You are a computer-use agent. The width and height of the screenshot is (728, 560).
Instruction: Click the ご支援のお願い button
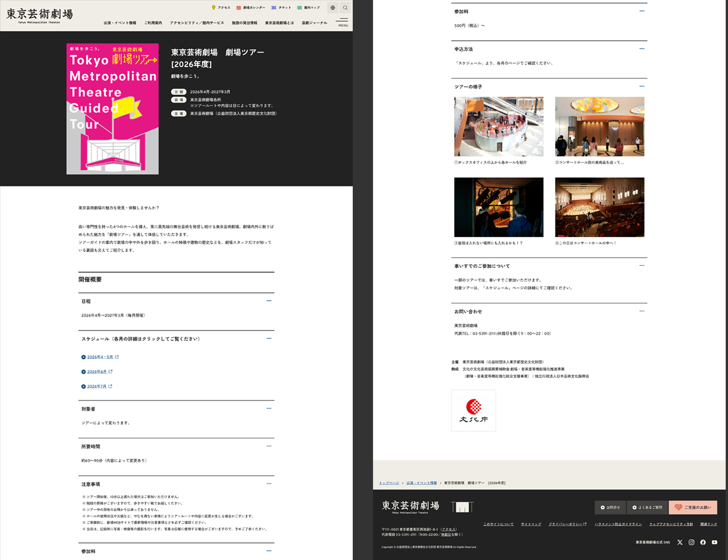693,507
